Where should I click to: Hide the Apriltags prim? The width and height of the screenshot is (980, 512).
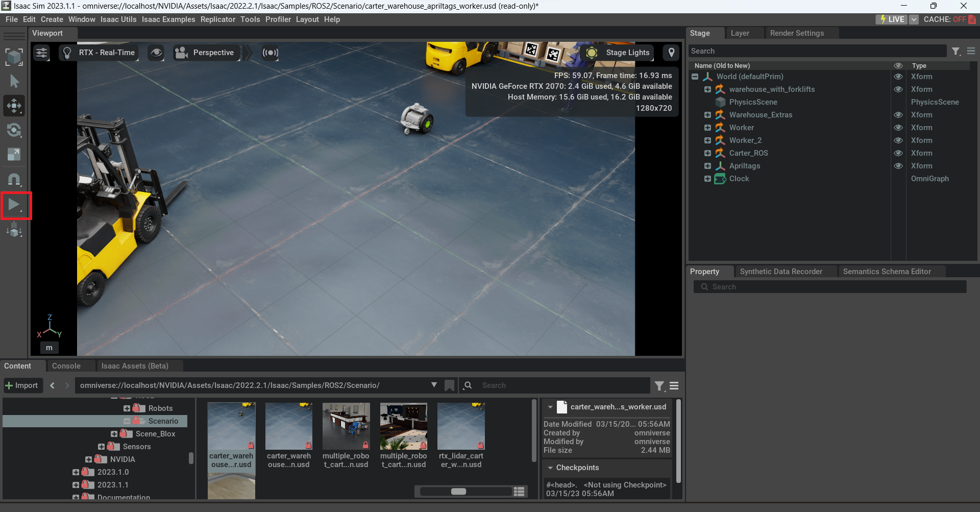pos(898,166)
